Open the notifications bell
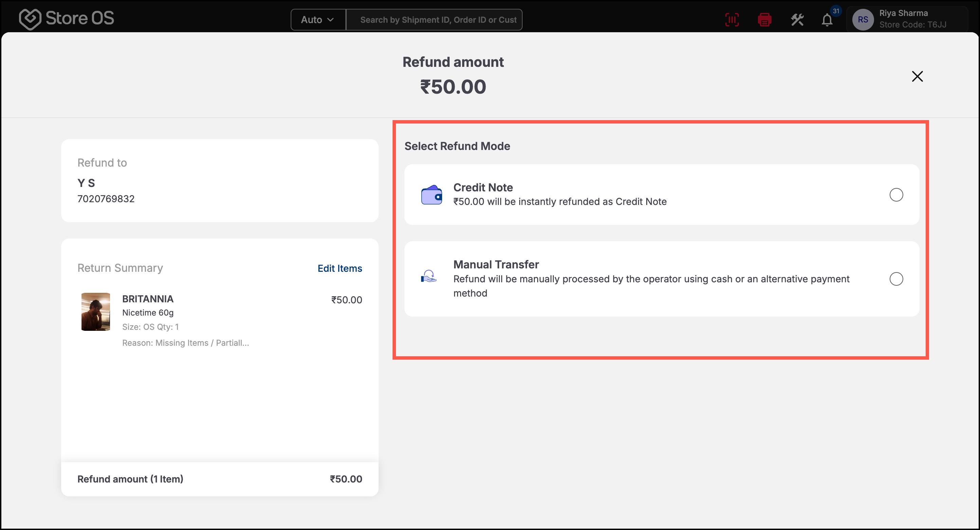The width and height of the screenshot is (980, 530). [x=827, y=20]
